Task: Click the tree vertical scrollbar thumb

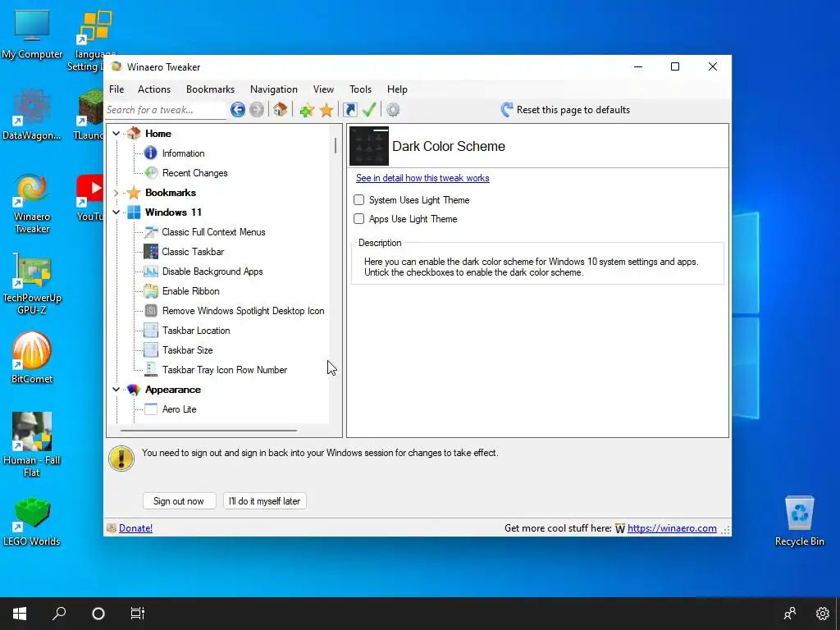Action: point(336,146)
